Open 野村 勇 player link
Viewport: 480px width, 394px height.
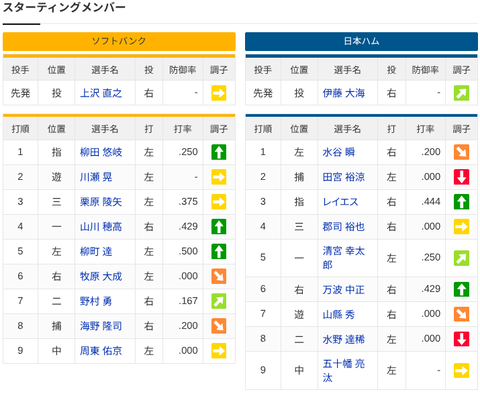(x=96, y=301)
